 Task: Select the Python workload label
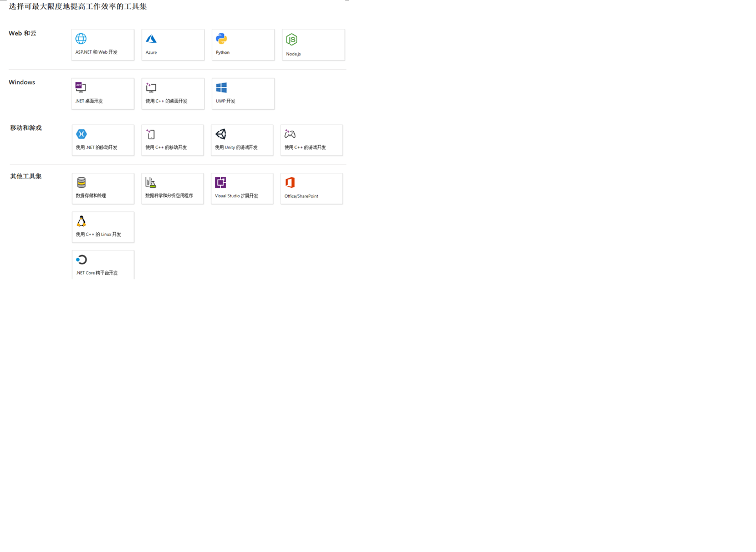pos(223,53)
